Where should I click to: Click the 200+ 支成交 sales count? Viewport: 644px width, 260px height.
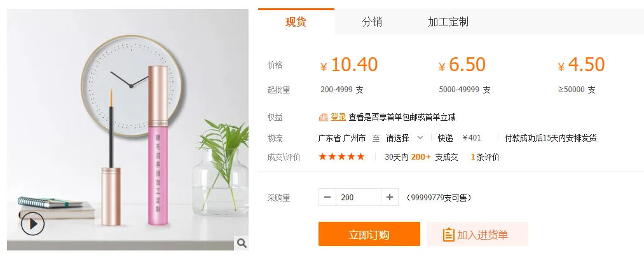(x=434, y=157)
